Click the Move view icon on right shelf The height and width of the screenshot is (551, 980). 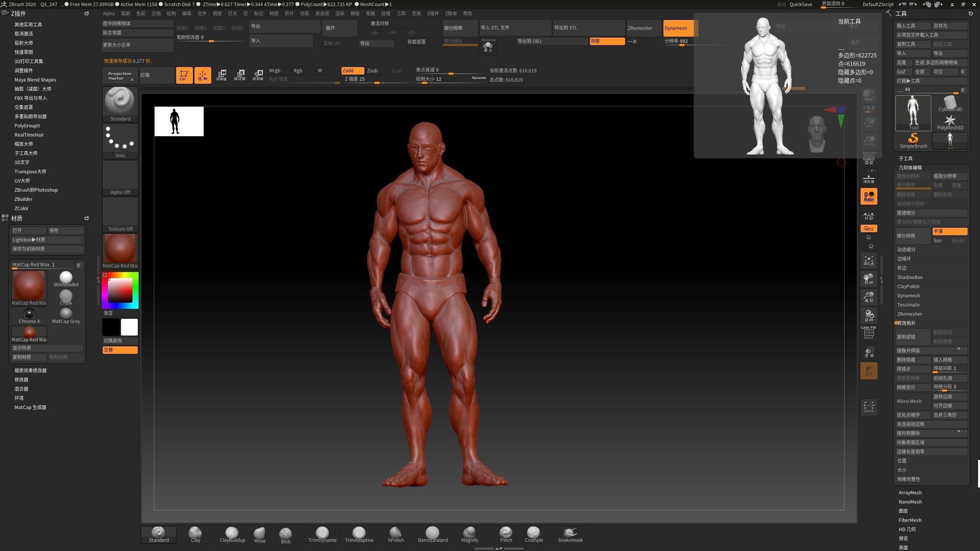pos(869,279)
